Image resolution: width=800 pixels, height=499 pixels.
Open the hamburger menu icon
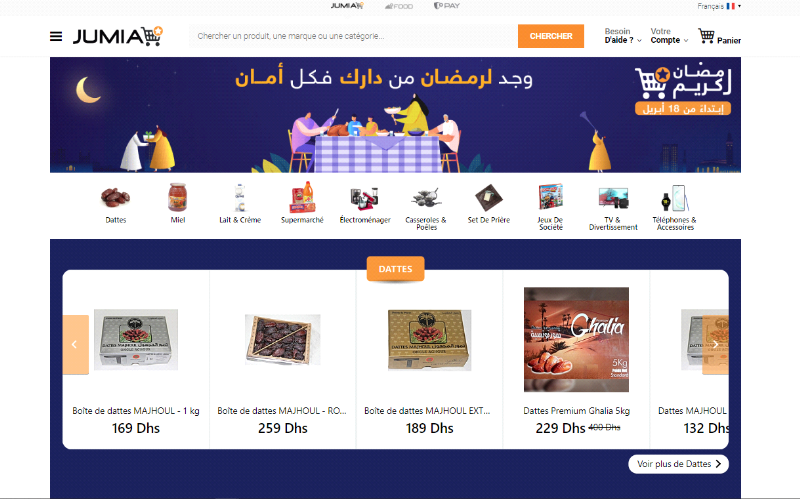tap(56, 37)
